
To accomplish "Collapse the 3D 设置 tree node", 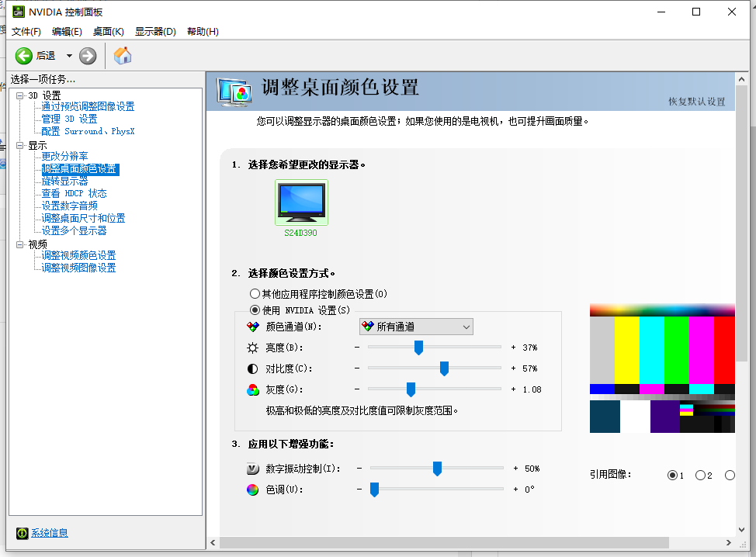I will click(x=20, y=95).
